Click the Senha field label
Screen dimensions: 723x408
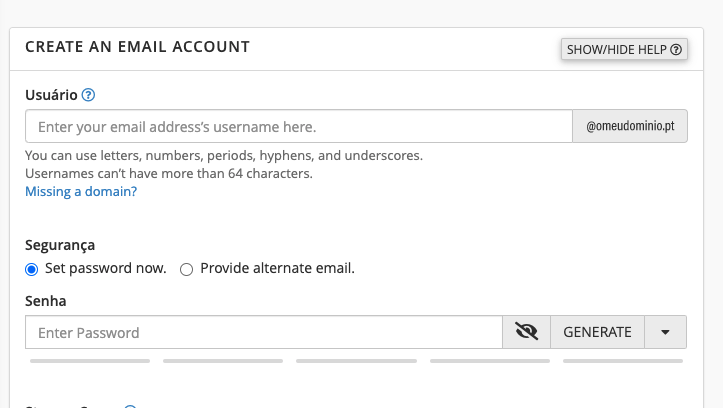(x=46, y=300)
